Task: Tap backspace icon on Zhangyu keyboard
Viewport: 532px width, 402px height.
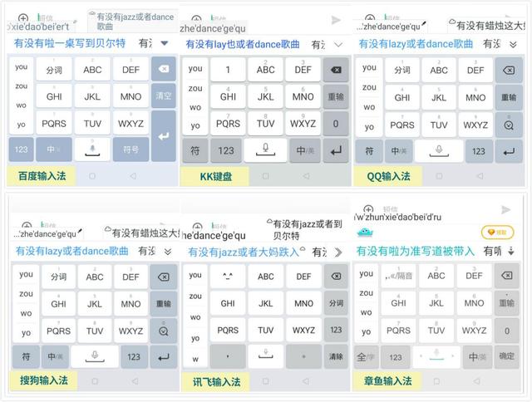Action: point(506,276)
